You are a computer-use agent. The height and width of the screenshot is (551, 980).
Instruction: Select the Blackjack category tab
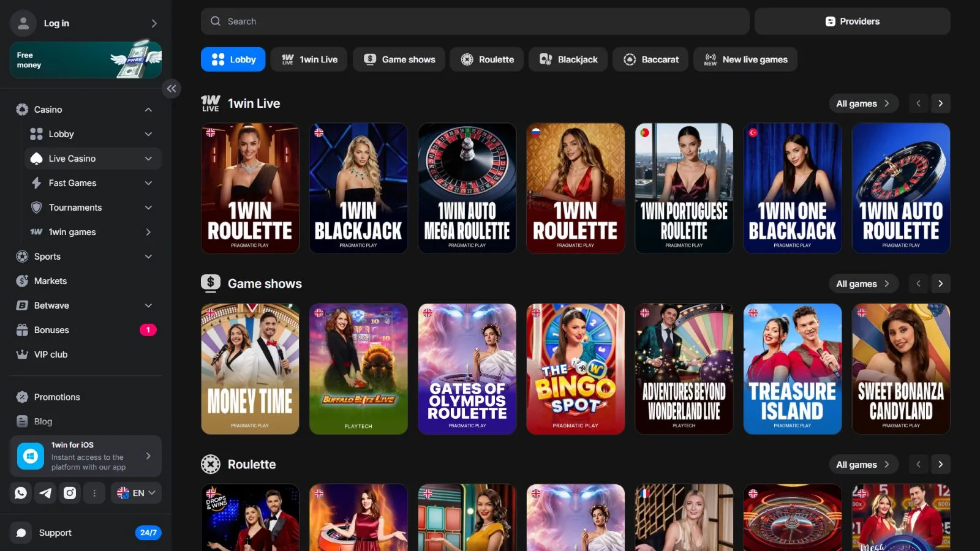[568, 59]
